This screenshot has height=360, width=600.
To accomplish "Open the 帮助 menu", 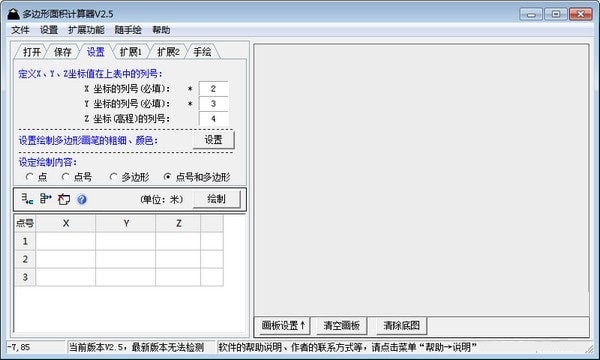I will click(161, 30).
